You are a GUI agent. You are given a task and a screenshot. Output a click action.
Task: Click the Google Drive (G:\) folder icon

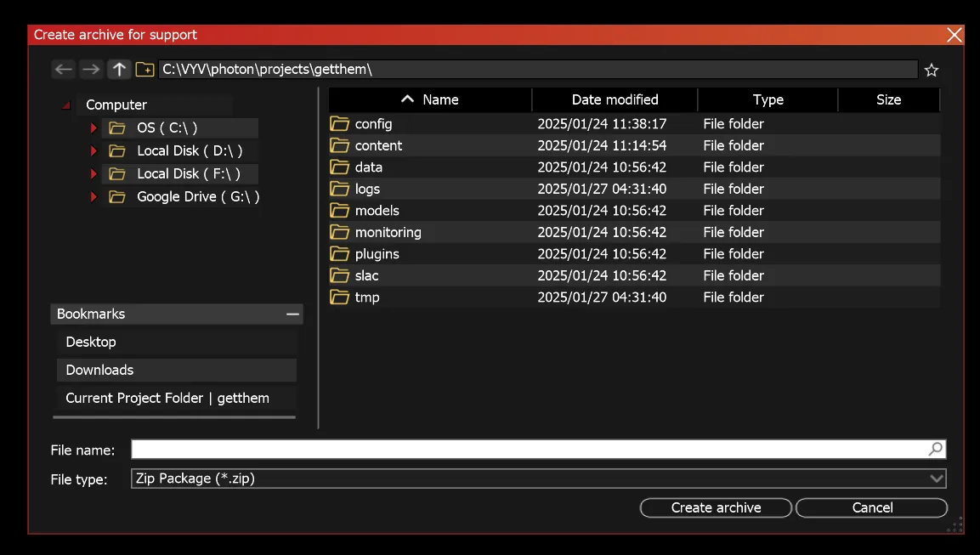pos(117,197)
